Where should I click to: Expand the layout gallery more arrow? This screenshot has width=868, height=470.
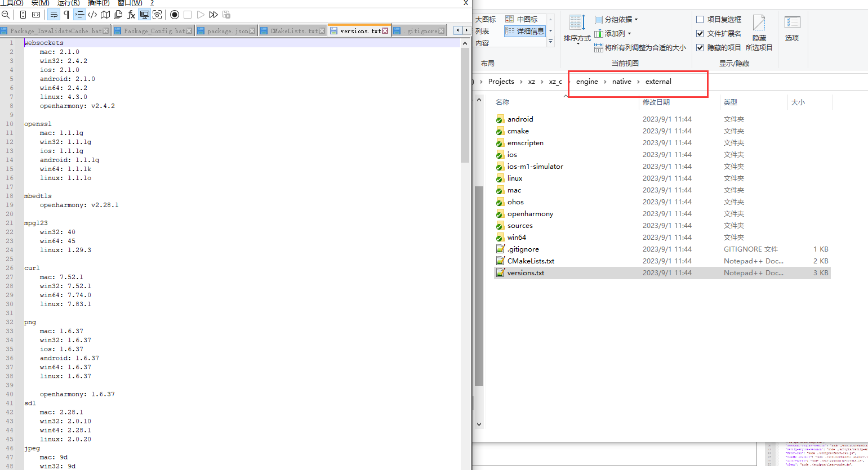point(550,42)
